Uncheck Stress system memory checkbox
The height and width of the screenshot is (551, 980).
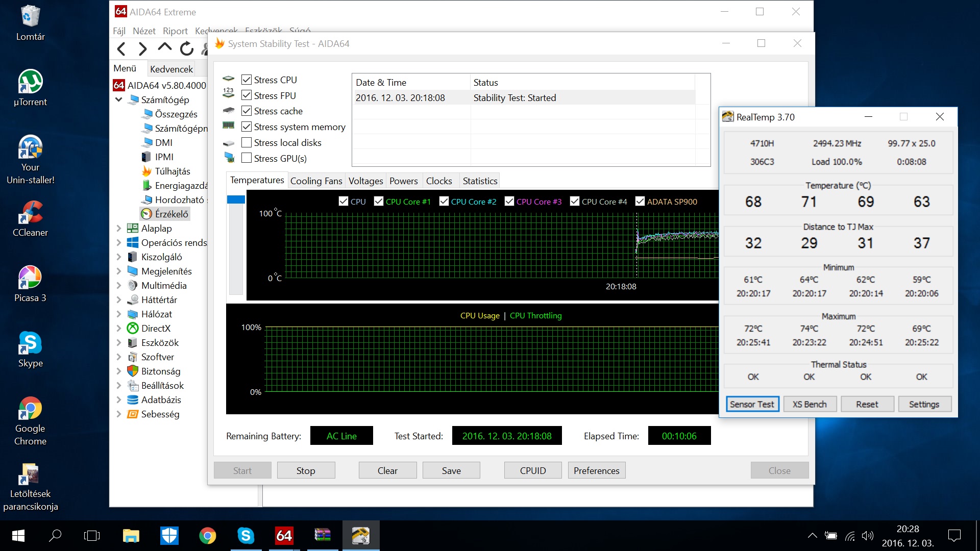click(247, 127)
